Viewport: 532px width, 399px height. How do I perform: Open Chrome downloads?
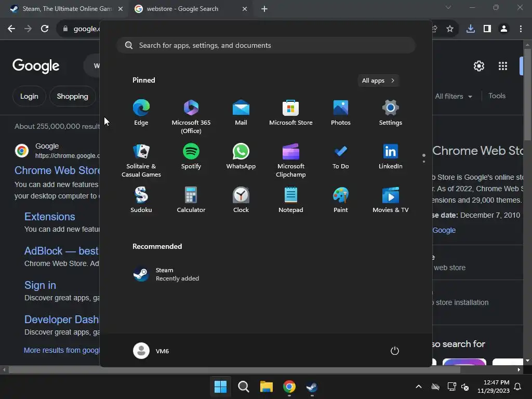tap(471, 29)
